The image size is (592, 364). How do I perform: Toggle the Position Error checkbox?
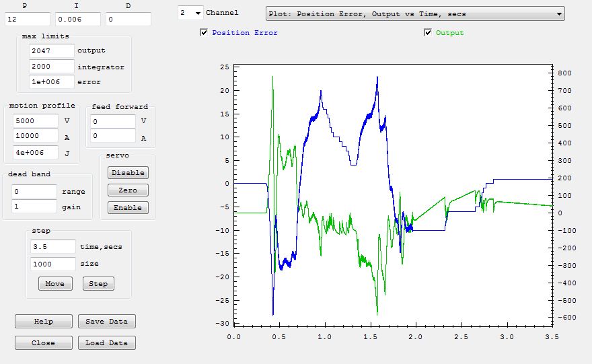point(204,32)
